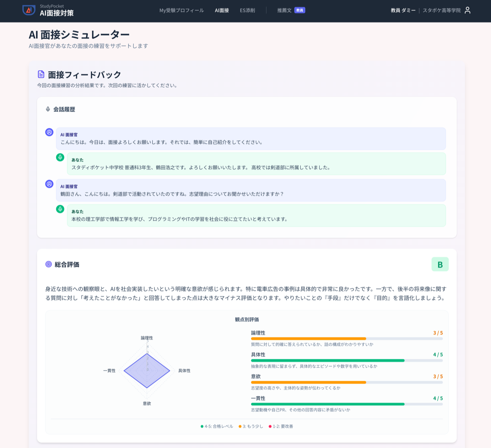Click the スタポケ高等学院 school name
The width and height of the screenshot is (491, 448).
click(x=443, y=11)
